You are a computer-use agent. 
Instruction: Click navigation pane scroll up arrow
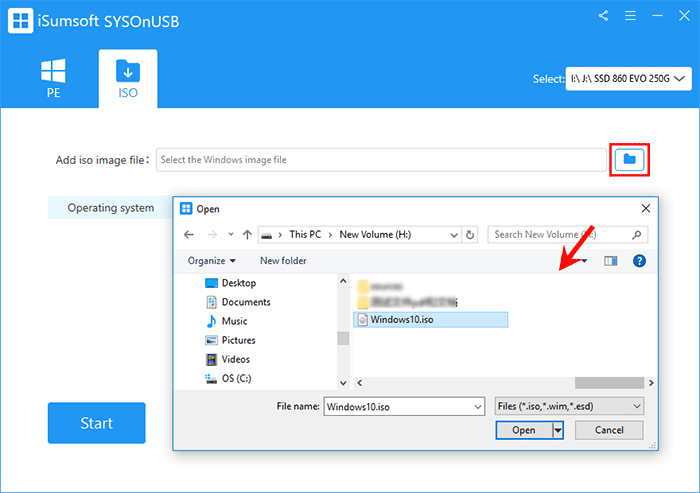343,281
